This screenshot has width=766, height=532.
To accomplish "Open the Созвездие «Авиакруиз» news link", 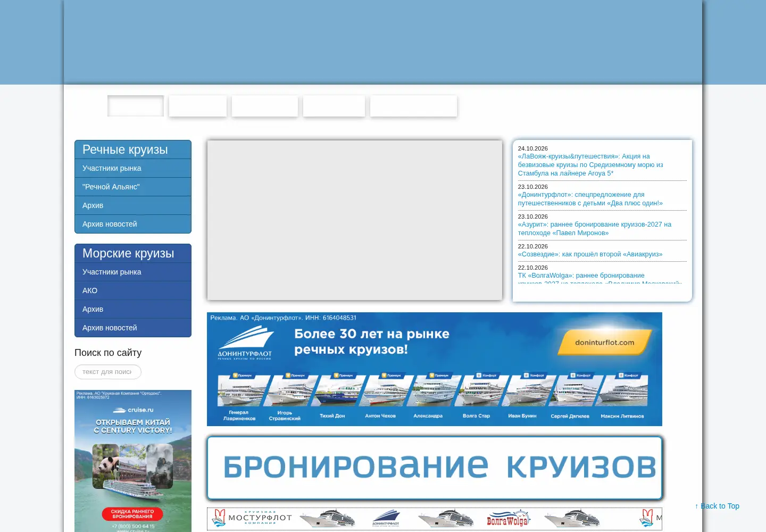I will click(x=590, y=254).
